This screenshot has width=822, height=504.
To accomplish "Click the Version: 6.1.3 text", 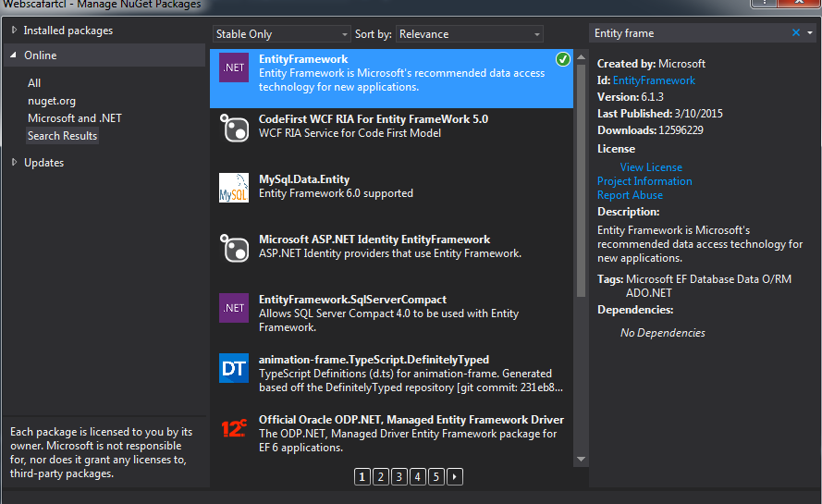I will (x=630, y=97).
